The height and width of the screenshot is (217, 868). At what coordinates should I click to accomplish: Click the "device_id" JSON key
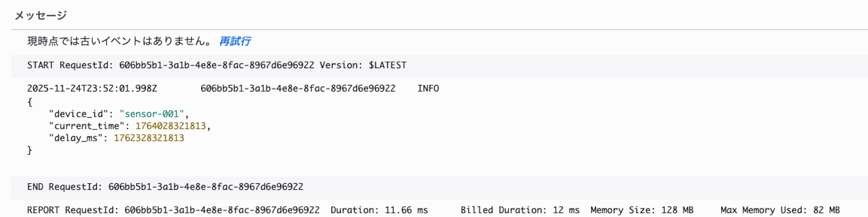pos(78,114)
